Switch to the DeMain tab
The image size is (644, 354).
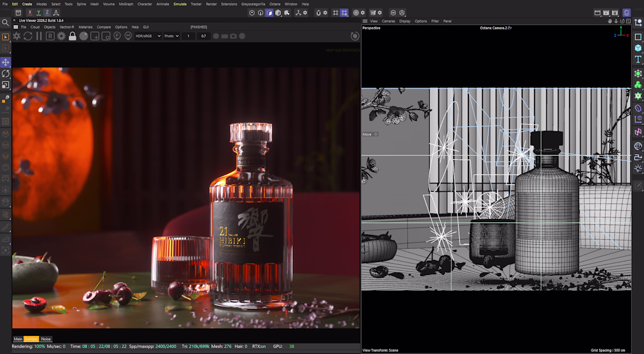(x=31, y=339)
